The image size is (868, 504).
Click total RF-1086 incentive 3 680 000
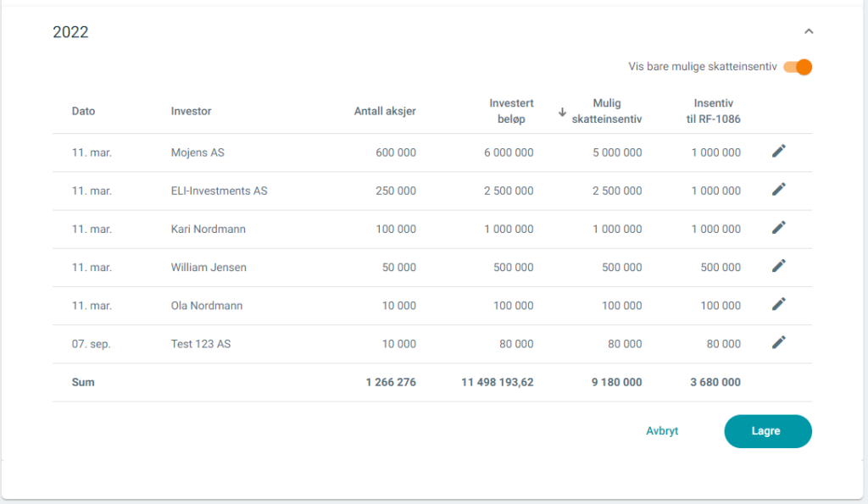pos(715,382)
